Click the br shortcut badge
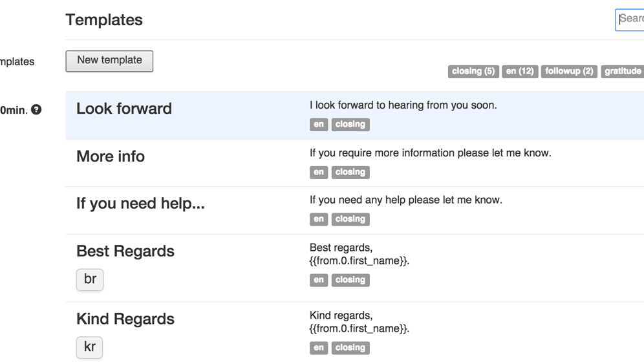The height and width of the screenshot is (362, 644). pyautogui.click(x=90, y=279)
